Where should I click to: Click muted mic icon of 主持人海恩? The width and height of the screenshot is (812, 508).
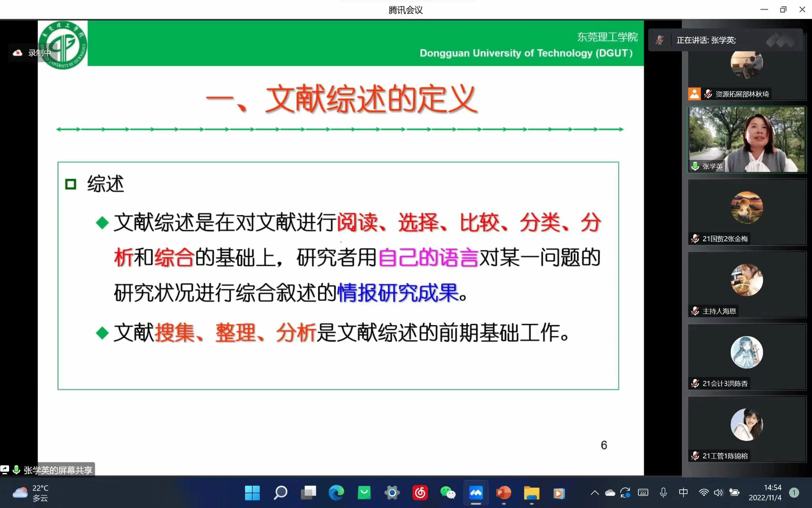695,311
